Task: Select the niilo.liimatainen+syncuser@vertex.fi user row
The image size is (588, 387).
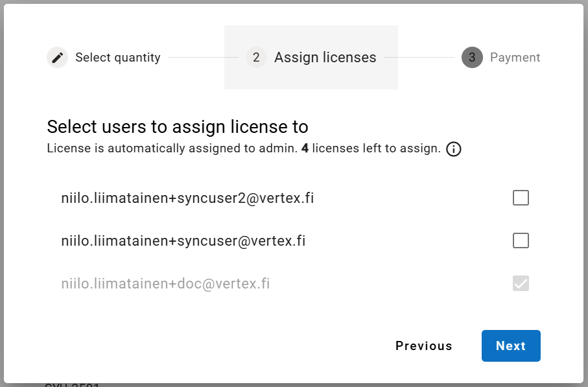Action: pos(183,241)
